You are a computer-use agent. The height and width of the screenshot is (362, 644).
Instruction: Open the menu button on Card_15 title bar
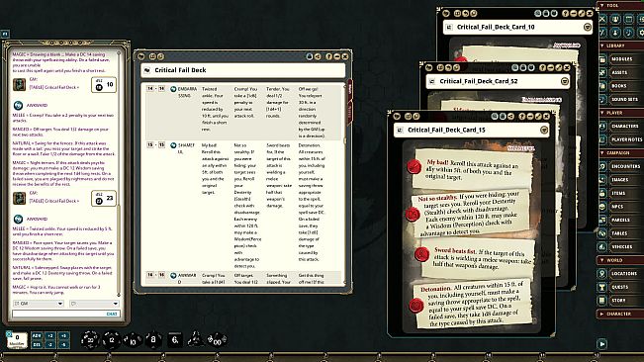(x=544, y=131)
